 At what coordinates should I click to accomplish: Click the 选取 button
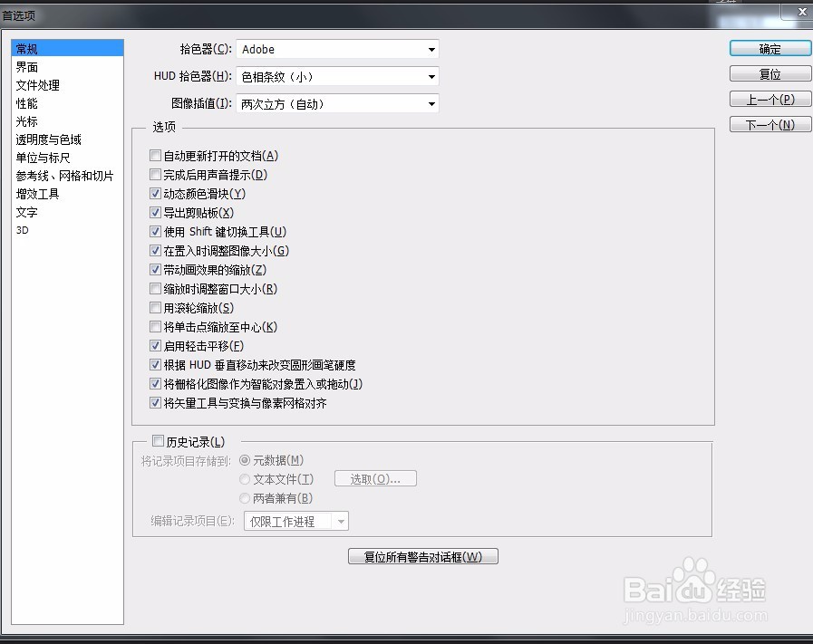tap(375, 479)
